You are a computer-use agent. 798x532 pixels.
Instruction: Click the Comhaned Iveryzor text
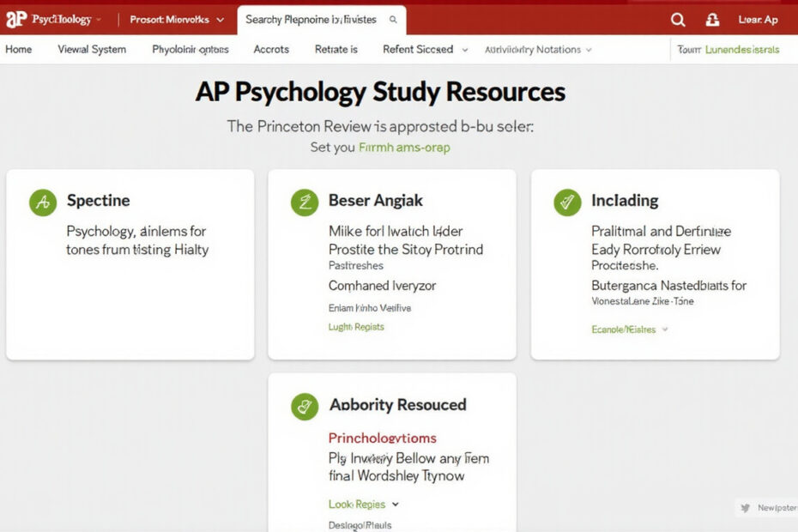click(382, 286)
